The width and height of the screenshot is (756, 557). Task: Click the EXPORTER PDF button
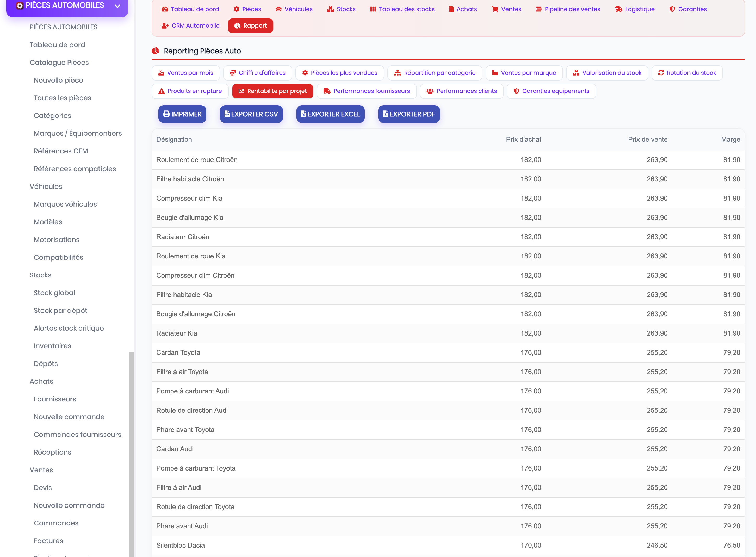click(x=409, y=114)
